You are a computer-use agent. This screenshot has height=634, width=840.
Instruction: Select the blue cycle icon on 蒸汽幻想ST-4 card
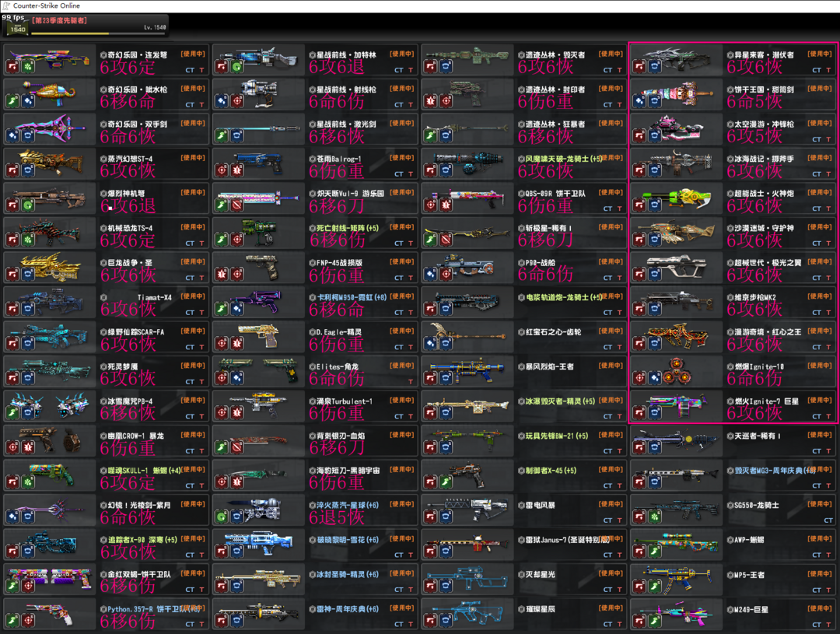(28, 170)
